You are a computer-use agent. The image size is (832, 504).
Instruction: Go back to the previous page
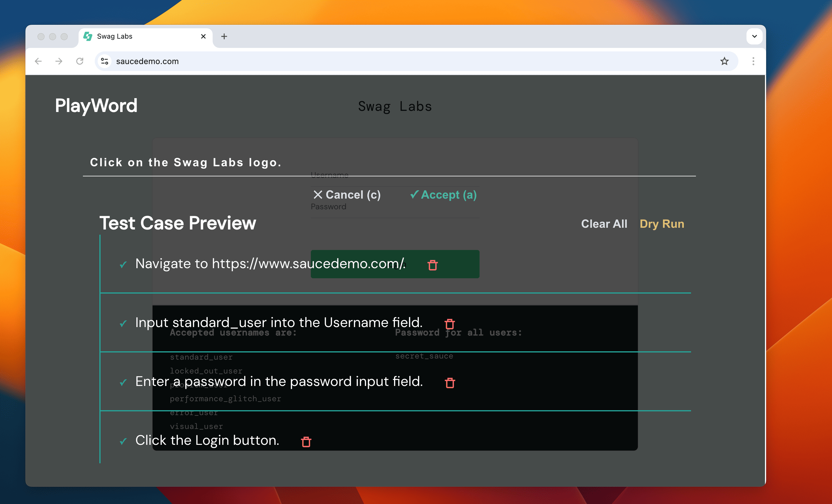(38, 61)
